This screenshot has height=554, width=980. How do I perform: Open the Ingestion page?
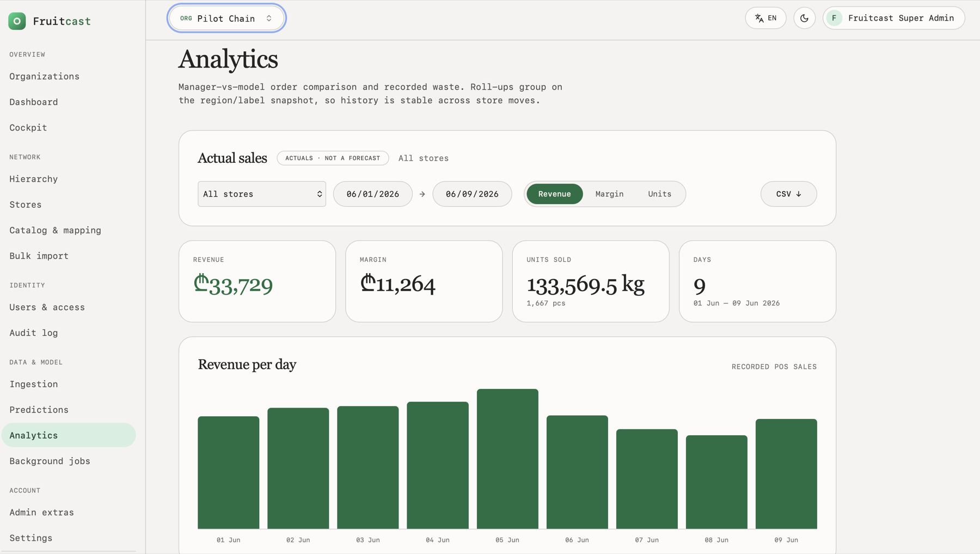tap(69, 384)
